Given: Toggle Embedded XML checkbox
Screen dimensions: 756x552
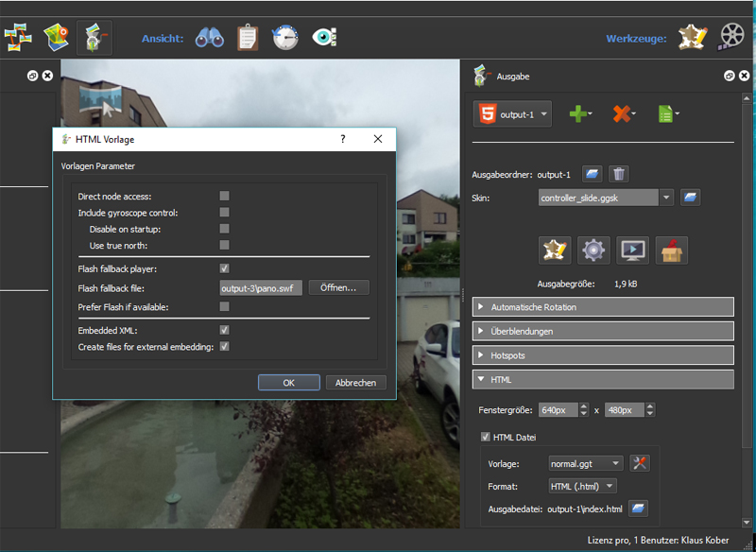Looking at the screenshot, I should pyautogui.click(x=224, y=330).
